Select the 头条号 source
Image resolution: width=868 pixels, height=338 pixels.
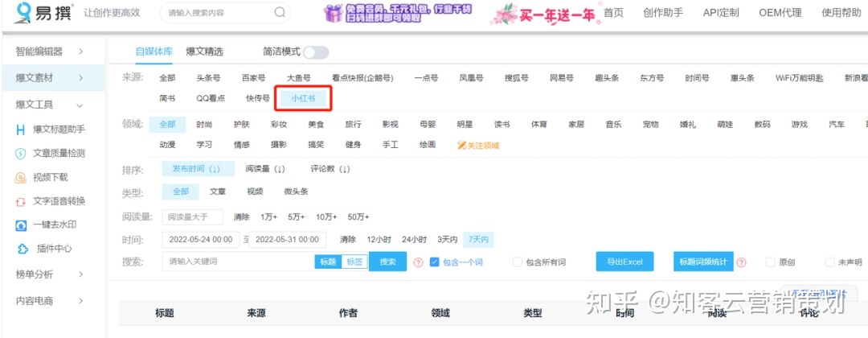(208, 78)
